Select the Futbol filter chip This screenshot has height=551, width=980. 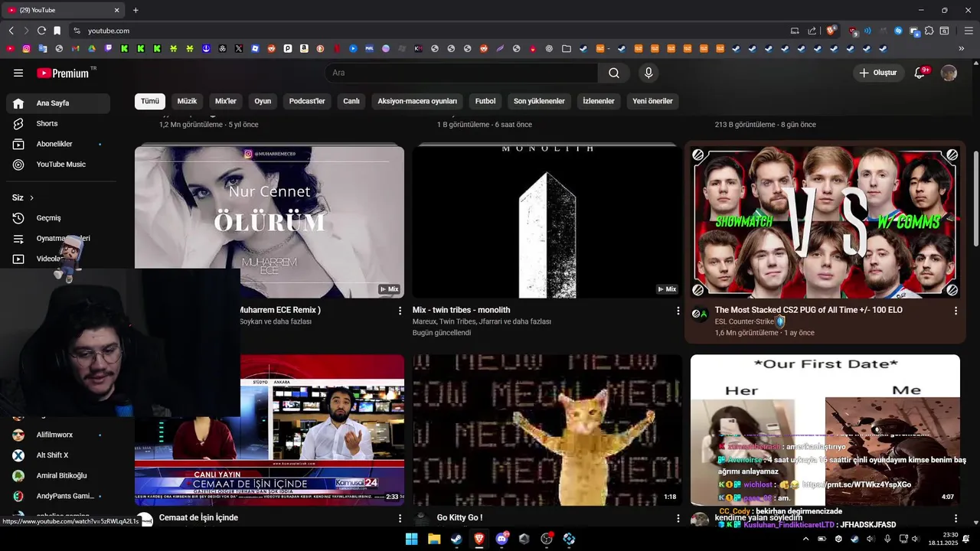coord(485,101)
